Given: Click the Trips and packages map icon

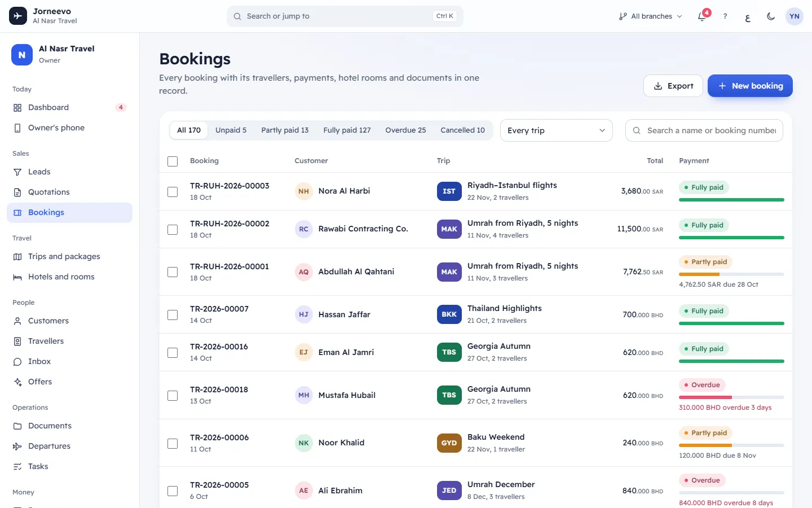Looking at the screenshot, I should click(x=17, y=257).
